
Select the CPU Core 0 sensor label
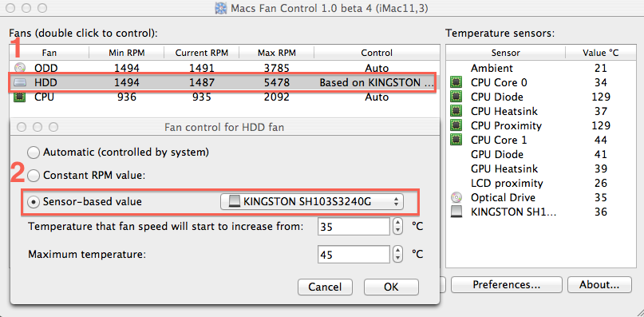pos(499,82)
